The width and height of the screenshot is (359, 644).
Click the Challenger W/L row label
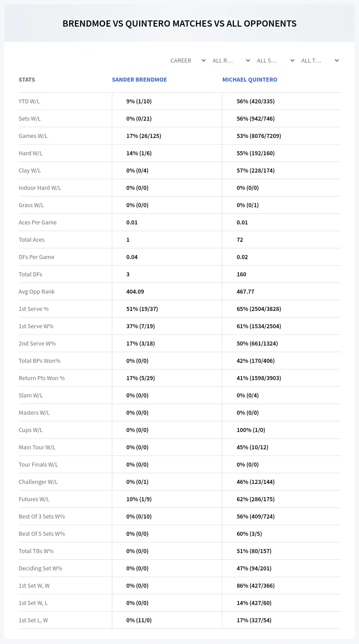pos(38,482)
